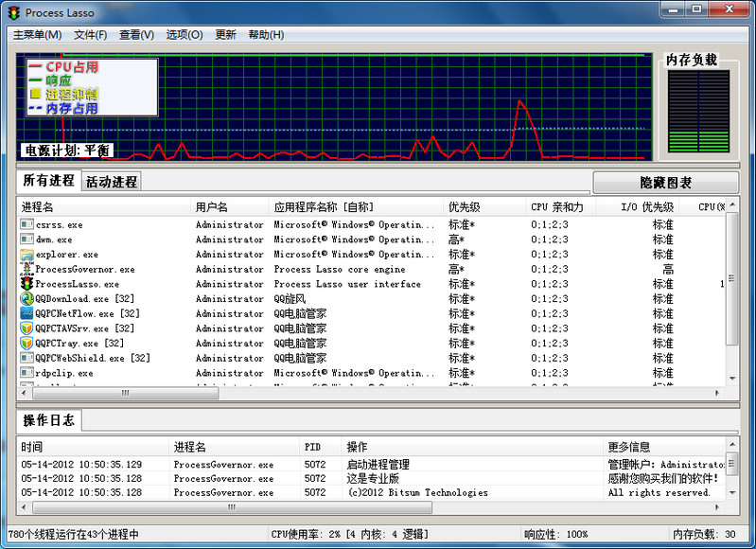
Task: Click process list horizontal scroll left arrow
Action: [x=24, y=393]
